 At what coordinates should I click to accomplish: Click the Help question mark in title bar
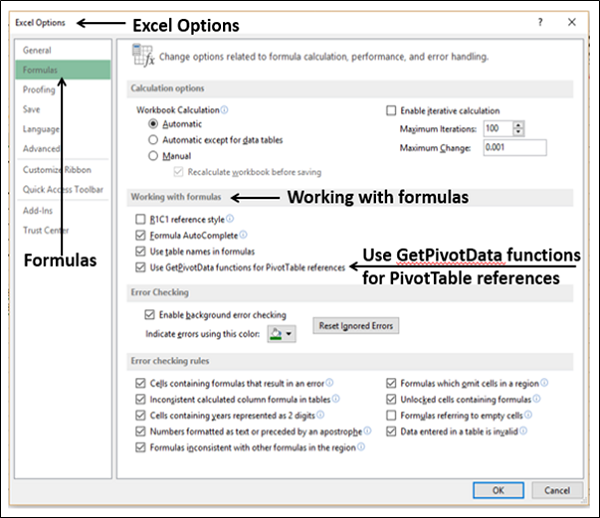[540, 22]
